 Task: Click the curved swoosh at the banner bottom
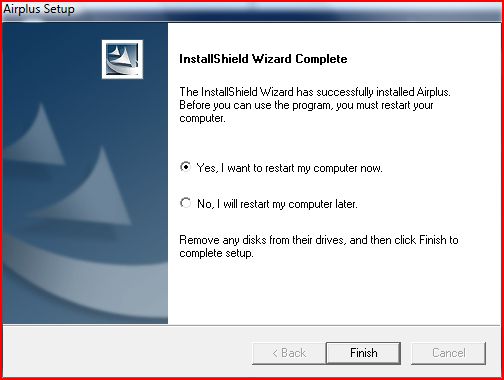[85, 277]
